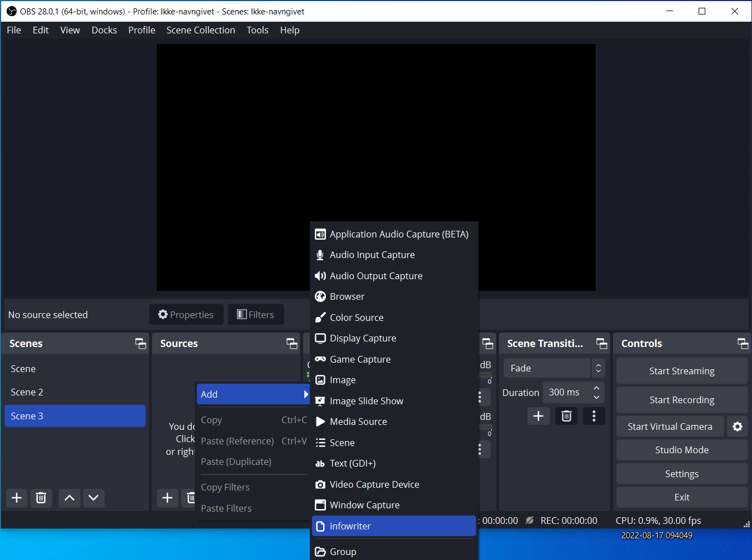Open virtual camera settings gear
The height and width of the screenshot is (560, 752).
(738, 427)
